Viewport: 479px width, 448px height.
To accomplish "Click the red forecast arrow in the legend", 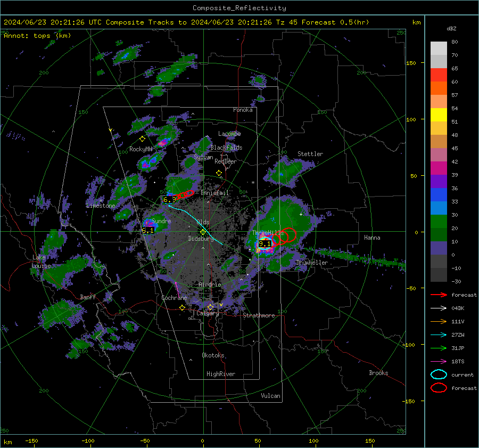I will click(439, 295).
